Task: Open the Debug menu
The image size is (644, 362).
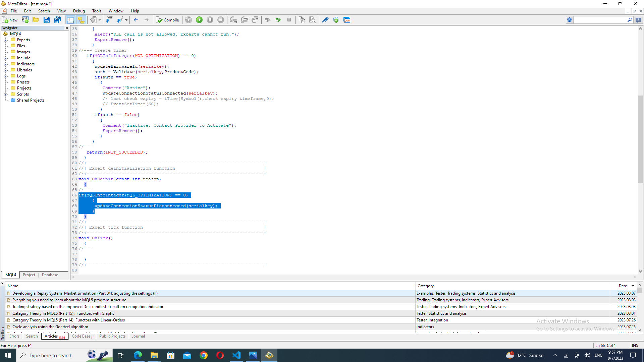Action: (x=79, y=11)
